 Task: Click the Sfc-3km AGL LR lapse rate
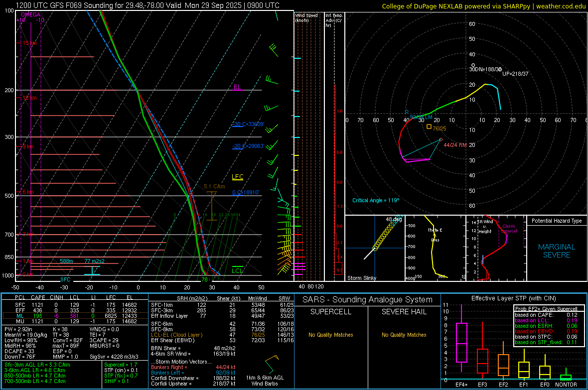point(37,365)
